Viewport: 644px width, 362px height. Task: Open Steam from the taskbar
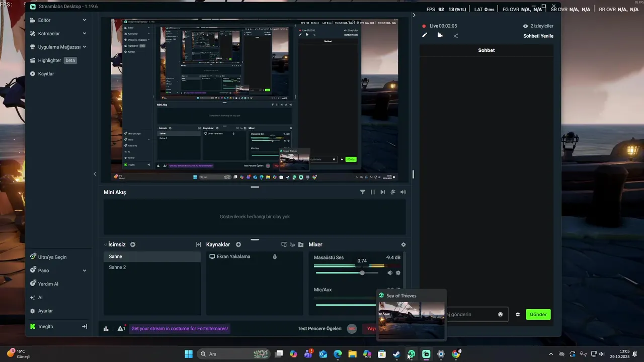(x=396, y=354)
